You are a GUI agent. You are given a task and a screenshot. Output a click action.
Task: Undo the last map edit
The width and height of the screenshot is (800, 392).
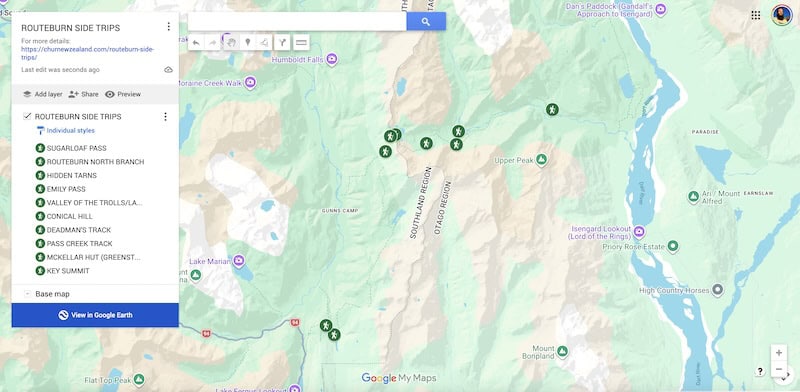196,42
